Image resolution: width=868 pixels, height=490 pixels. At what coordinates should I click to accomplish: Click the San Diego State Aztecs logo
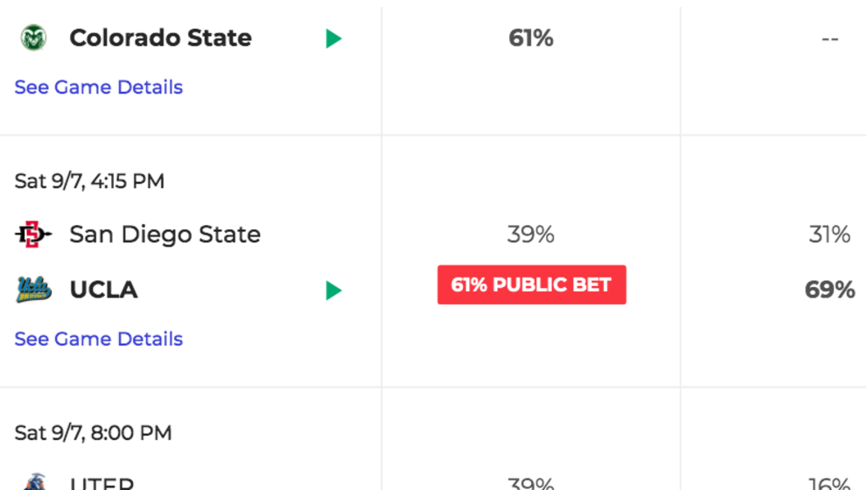coord(32,234)
